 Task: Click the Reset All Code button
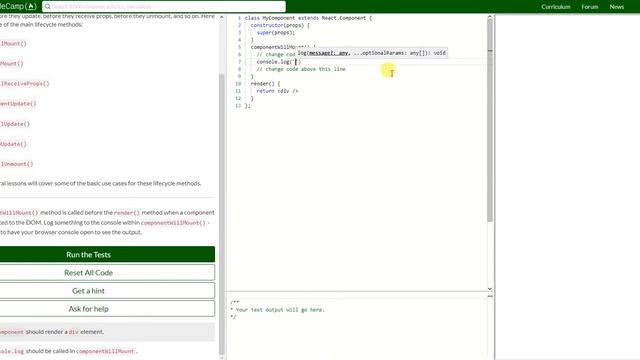tap(107, 273)
